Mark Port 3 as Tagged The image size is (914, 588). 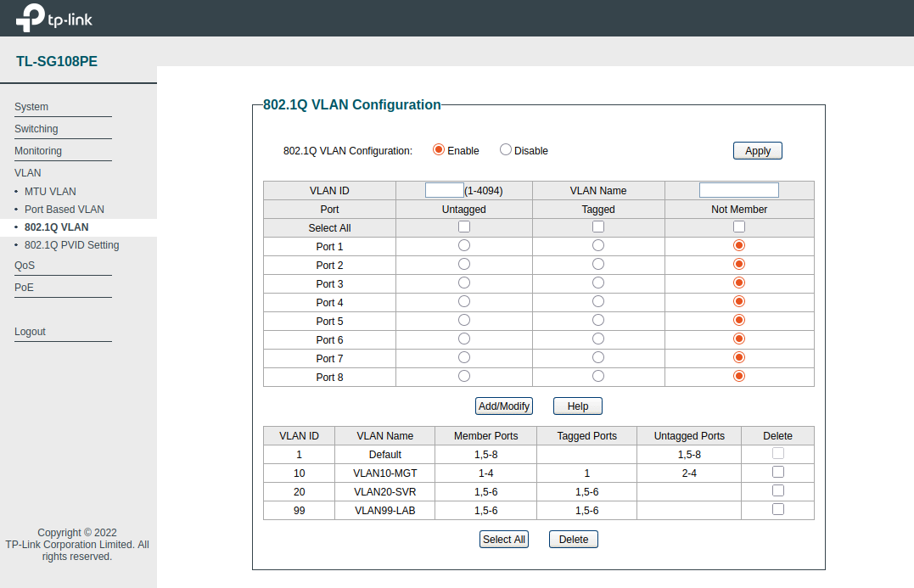point(597,282)
